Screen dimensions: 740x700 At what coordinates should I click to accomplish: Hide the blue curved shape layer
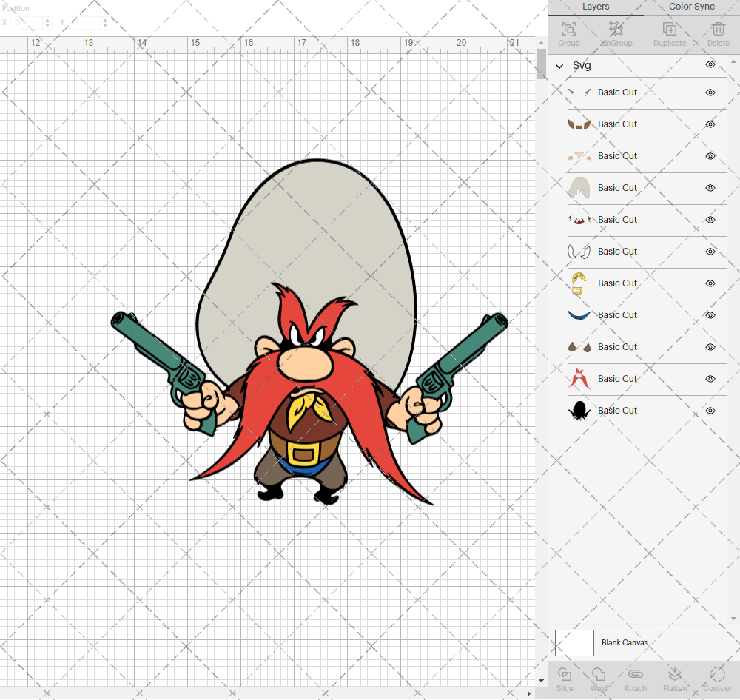pos(710,315)
